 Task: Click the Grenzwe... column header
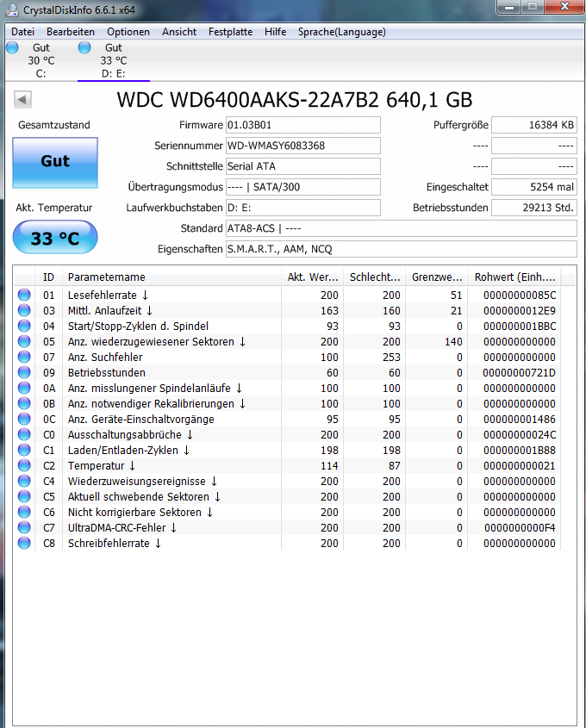click(x=437, y=277)
